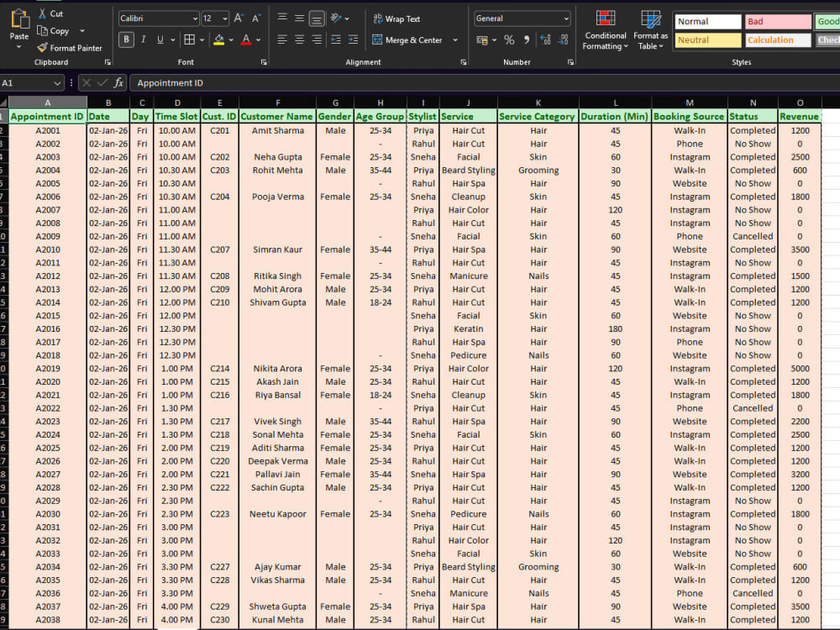The height and width of the screenshot is (630, 840).
Task: Click the Insert Function fx icon
Action: pyautogui.click(x=118, y=83)
